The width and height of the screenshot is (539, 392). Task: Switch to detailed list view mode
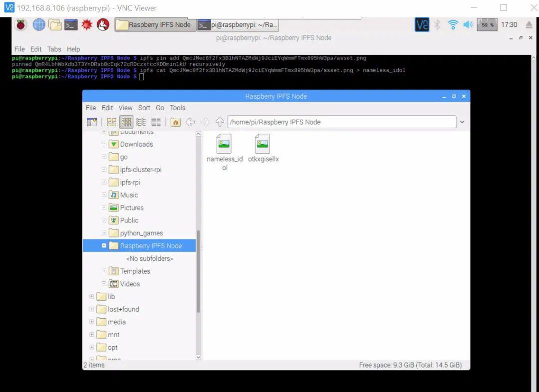pyautogui.click(x=156, y=122)
